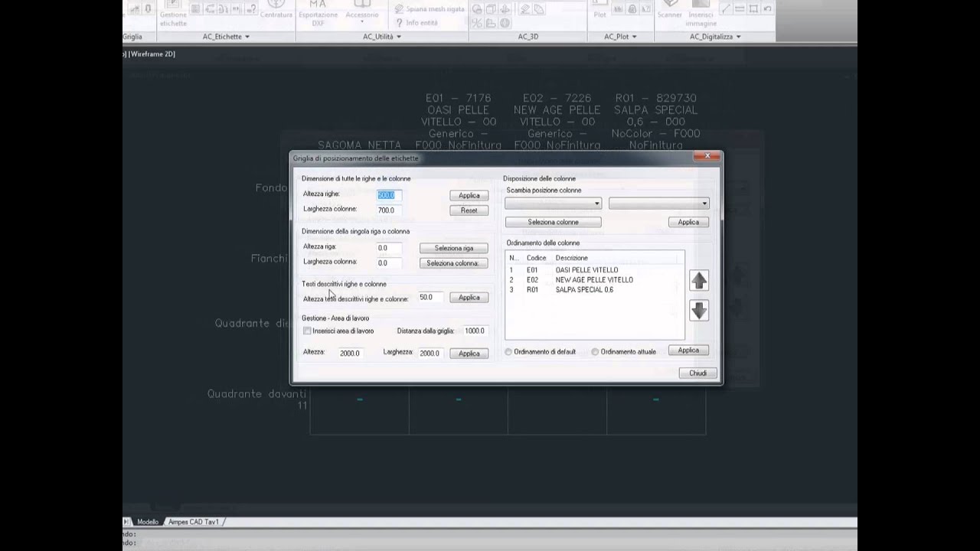Apply the swapped column positions

688,222
